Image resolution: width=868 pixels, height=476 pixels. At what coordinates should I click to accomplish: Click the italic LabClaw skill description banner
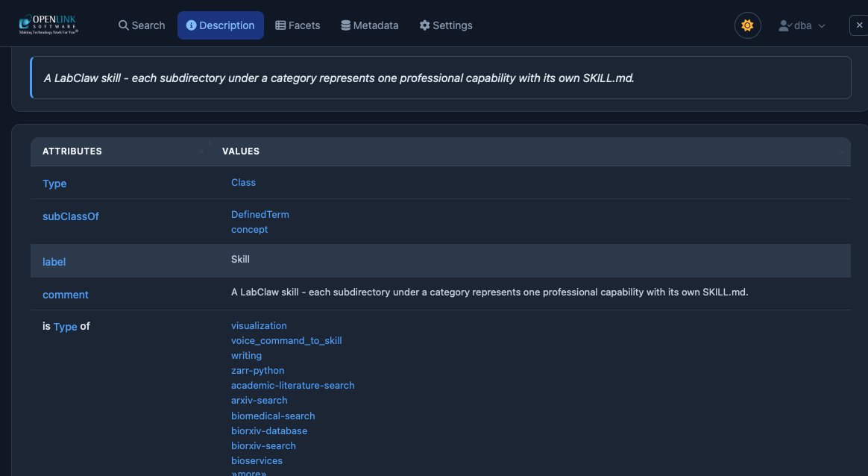(x=441, y=78)
